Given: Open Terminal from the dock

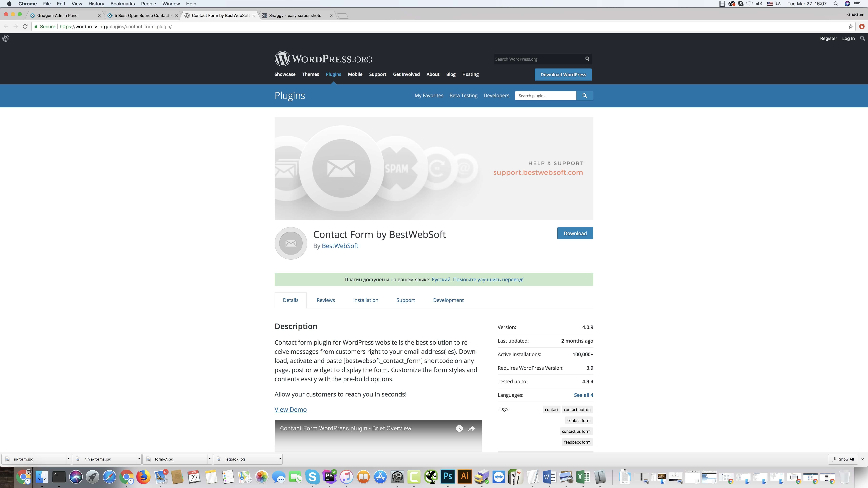Looking at the screenshot, I should [x=59, y=477].
